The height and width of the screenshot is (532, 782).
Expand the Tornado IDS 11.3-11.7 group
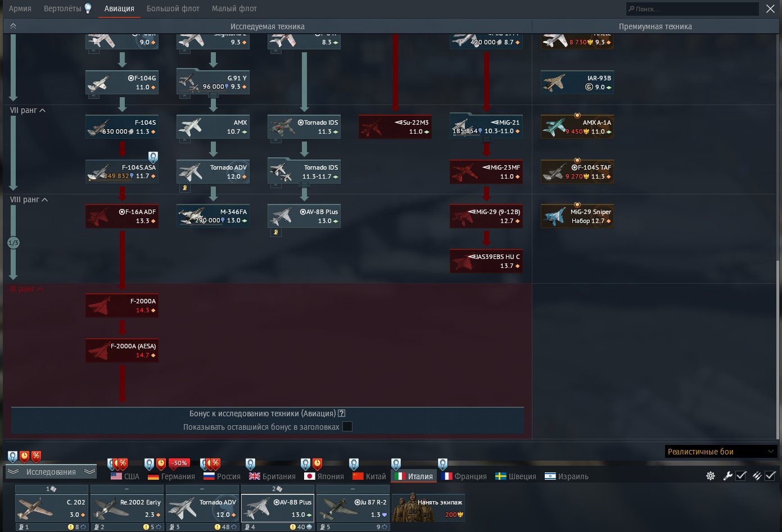[x=304, y=184]
